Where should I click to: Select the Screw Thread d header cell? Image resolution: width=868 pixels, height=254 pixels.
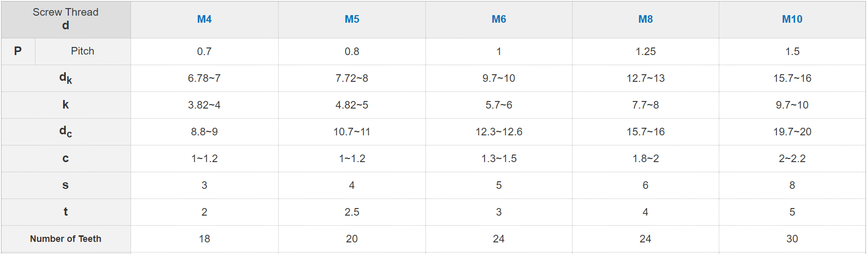tap(66, 19)
